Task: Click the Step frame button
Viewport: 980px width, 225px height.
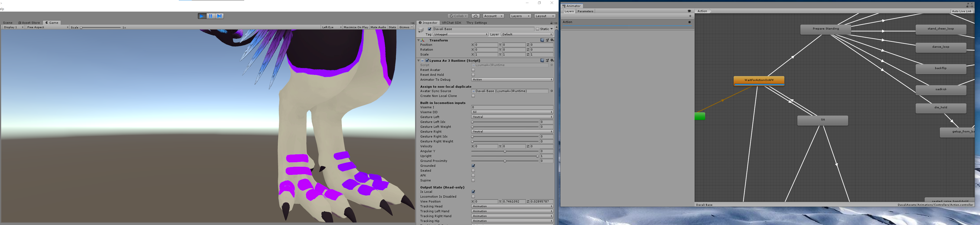Action: (219, 16)
